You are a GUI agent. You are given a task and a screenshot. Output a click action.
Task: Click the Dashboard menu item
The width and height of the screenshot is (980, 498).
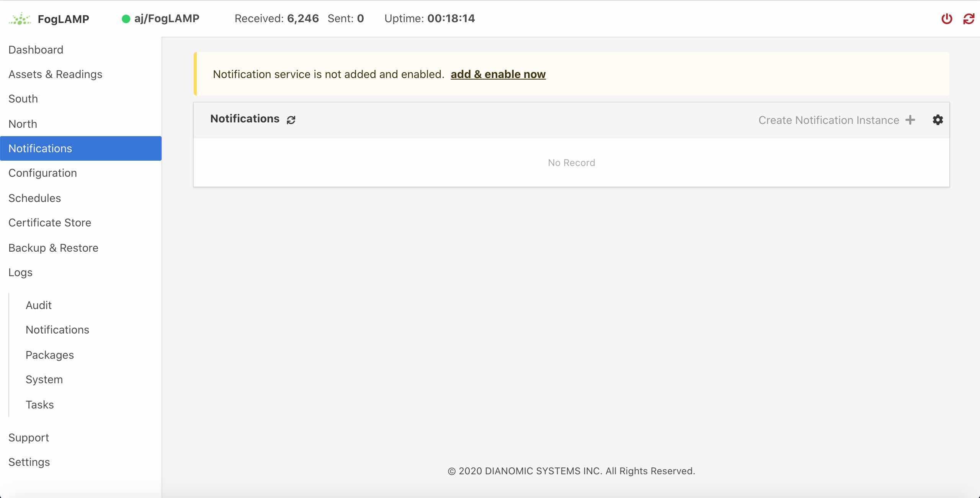(36, 49)
